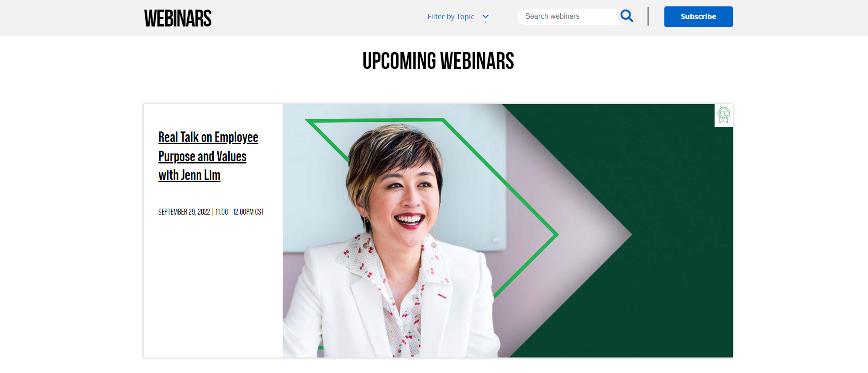Open the Filter by Topic label
The image size is (868, 373).
[451, 16]
